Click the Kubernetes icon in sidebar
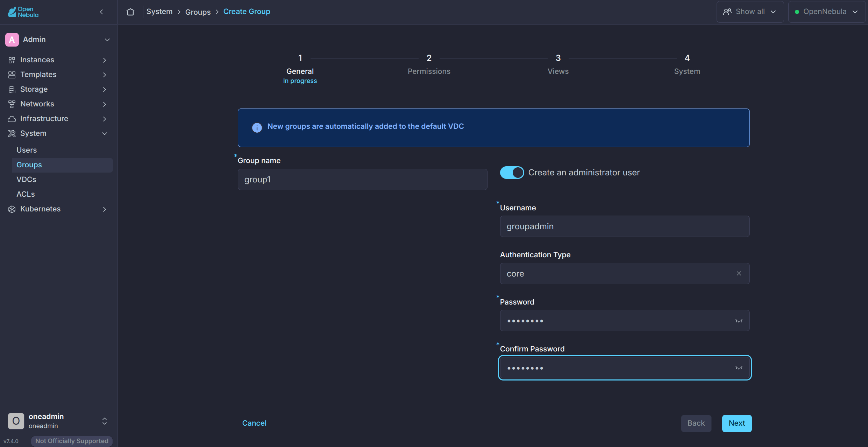Viewport: 868px width, 447px height. (x=12, y=209)
